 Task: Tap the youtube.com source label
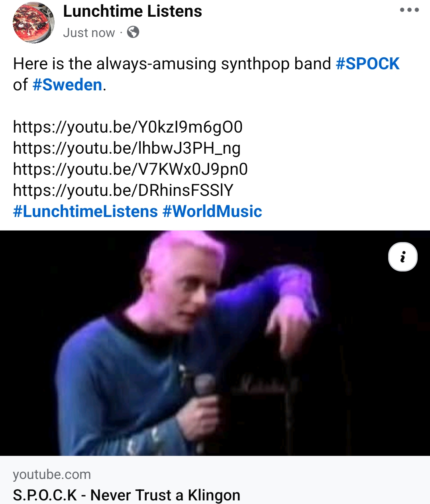tap(52, 475)
